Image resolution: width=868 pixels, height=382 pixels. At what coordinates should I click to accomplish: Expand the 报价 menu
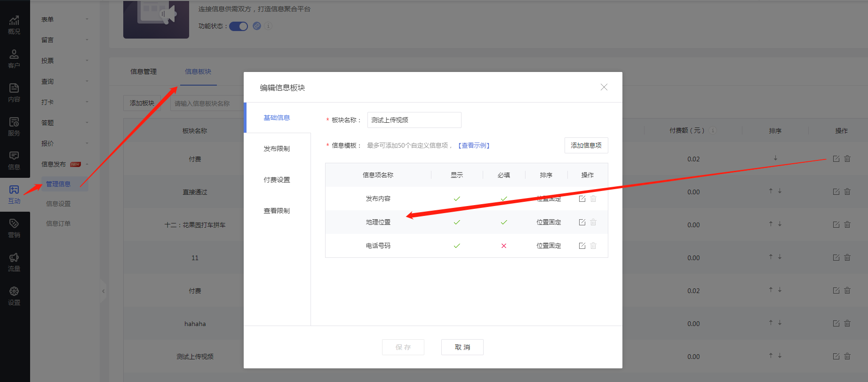[x=65, y=143]
